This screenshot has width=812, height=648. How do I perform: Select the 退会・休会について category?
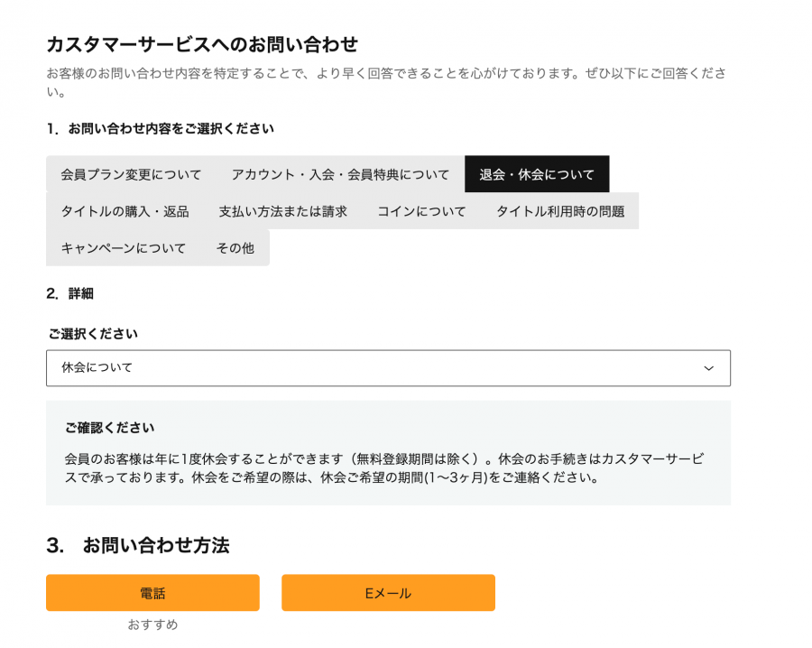click(537, 174)
